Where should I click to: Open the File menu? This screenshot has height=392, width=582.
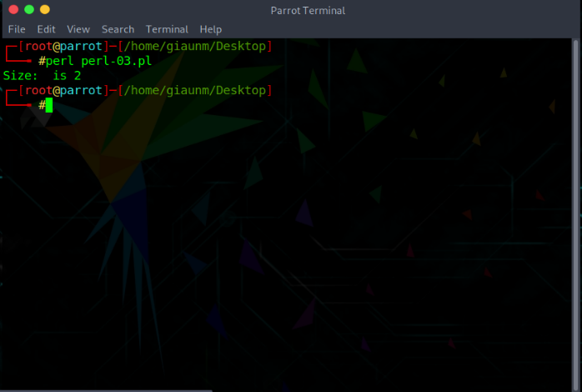17,29
